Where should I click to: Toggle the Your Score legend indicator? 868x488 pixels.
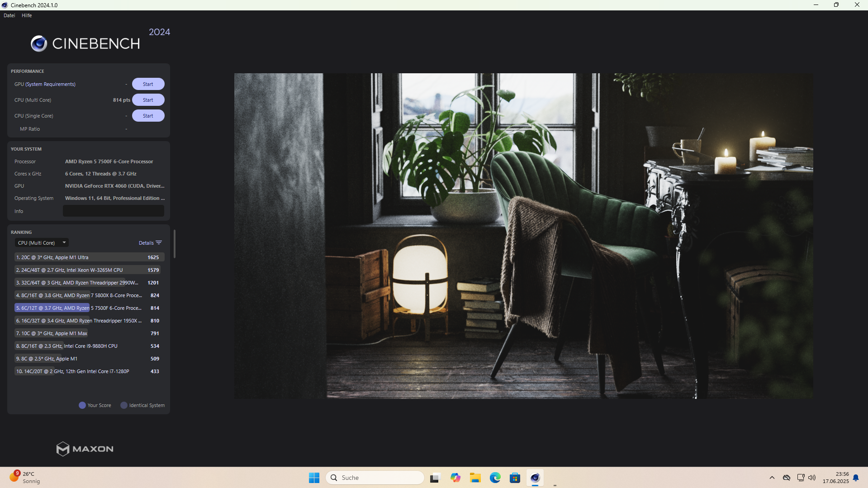(82, 405)
